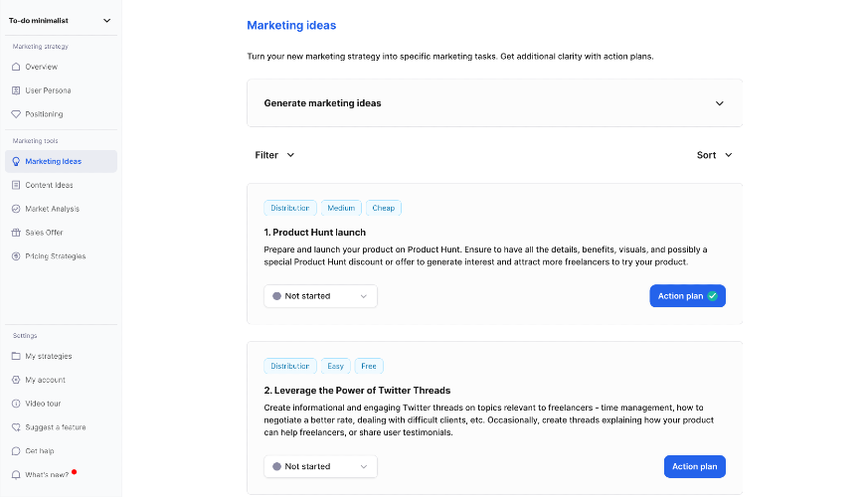Change status of Twitter Threads idea
868x497 pixels.
point(320,466)
